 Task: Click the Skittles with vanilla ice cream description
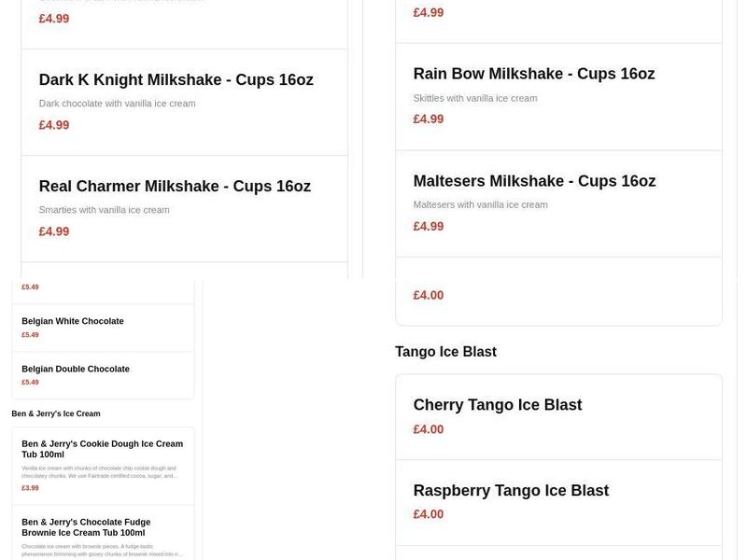pos(475,97)
